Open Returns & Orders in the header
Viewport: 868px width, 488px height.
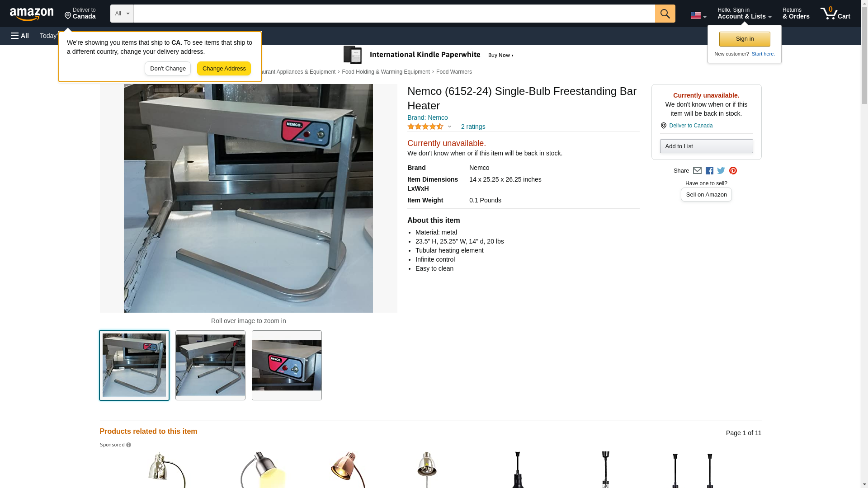796,14
